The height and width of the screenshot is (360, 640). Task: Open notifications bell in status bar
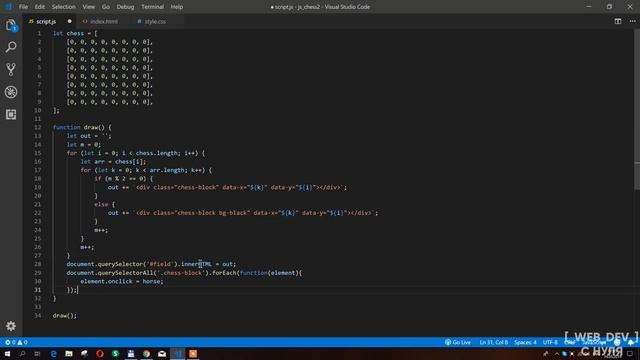[x=631, y=342]
